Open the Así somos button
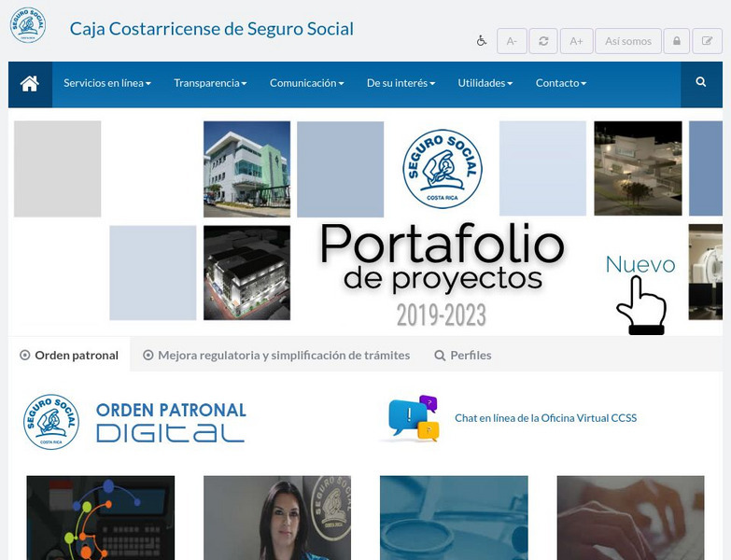 (628, 41)
